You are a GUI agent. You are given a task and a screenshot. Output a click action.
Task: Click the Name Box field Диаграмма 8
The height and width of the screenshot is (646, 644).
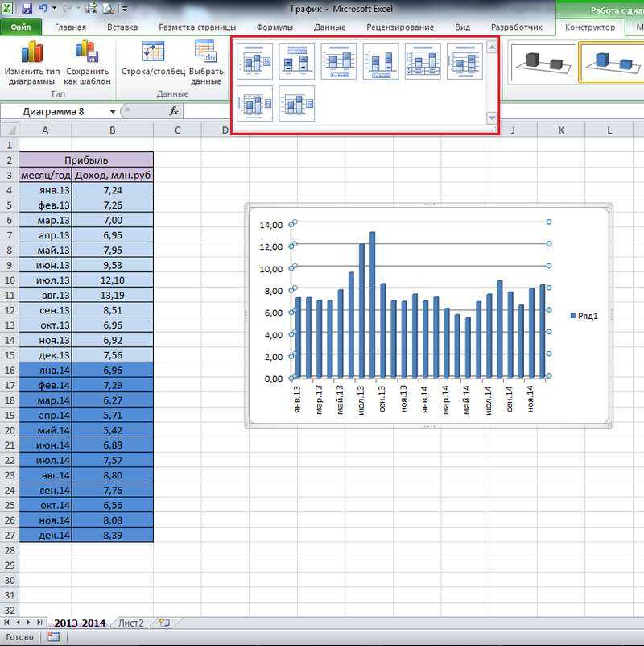tap(55, 112)
